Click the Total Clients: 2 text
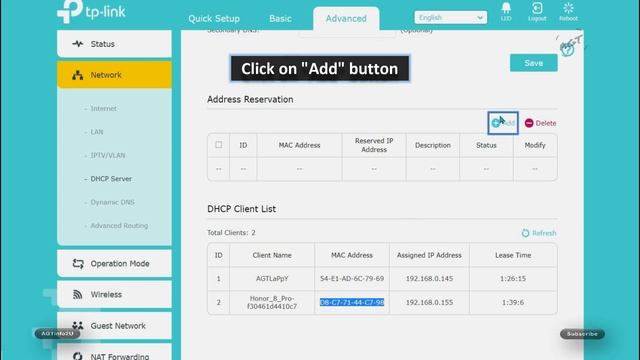Screen dimensions: 640x360 231,233
